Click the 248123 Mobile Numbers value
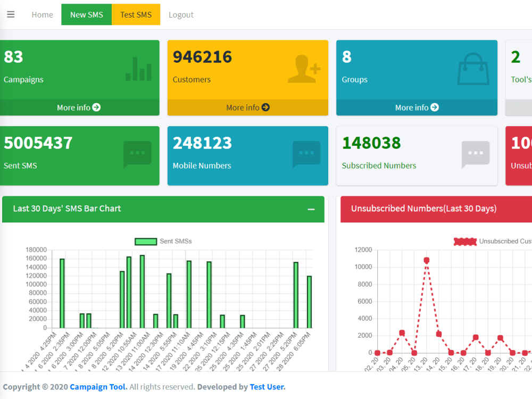Image resolution: width=532 pixels, height=399 pixels. pos(203,143)
